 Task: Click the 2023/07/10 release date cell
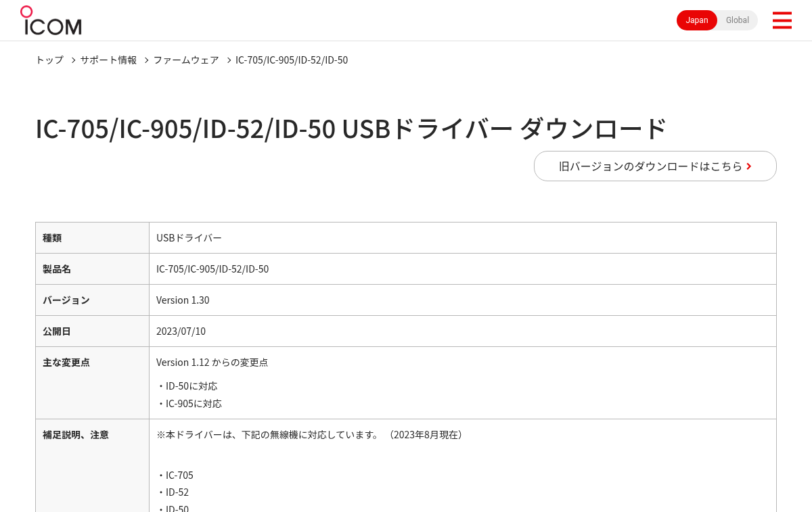463,331
